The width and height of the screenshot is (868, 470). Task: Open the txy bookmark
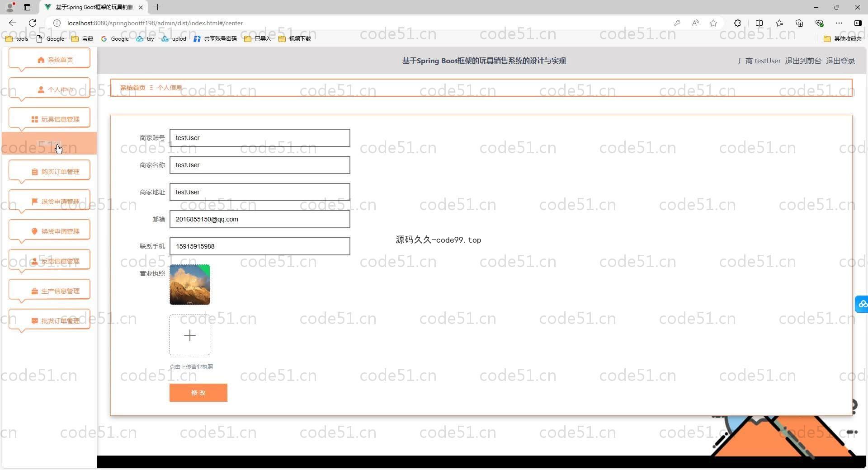tap(145, 39)
